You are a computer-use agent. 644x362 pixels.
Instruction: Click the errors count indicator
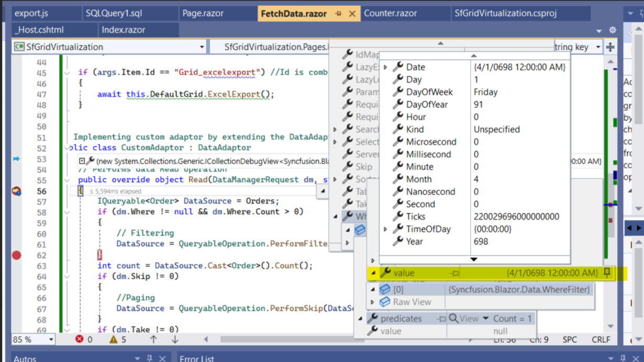(83, 340)
